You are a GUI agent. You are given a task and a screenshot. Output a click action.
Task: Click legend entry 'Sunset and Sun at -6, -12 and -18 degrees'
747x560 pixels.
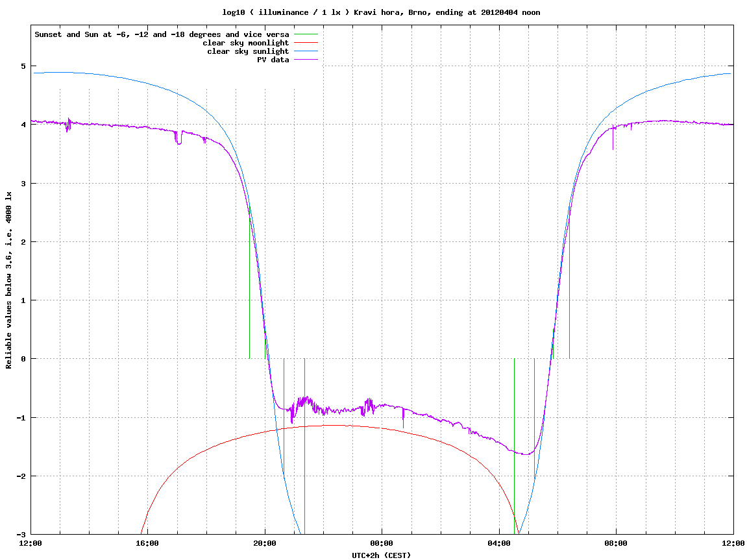click(162, 34)
